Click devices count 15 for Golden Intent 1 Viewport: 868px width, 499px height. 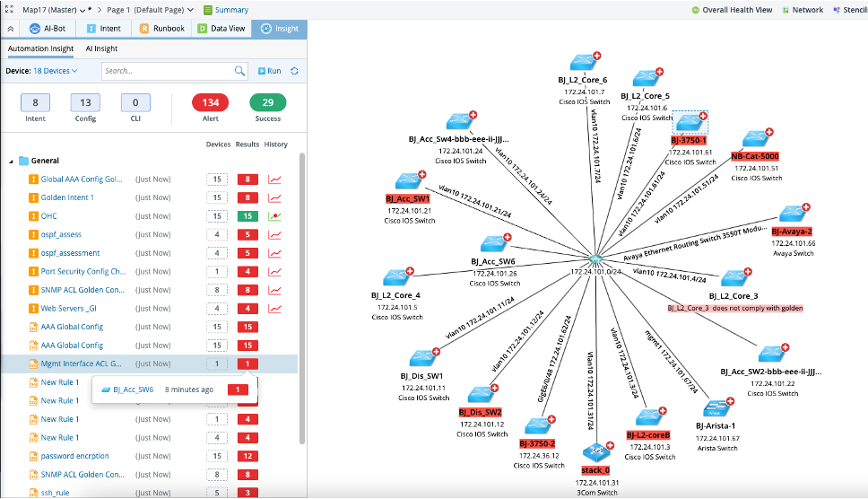[x=217, y=197]
